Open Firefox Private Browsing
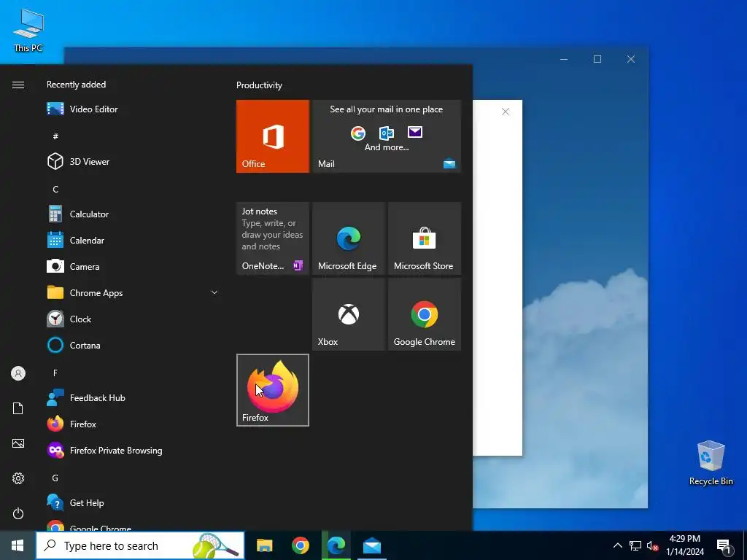 pos(133,450)
